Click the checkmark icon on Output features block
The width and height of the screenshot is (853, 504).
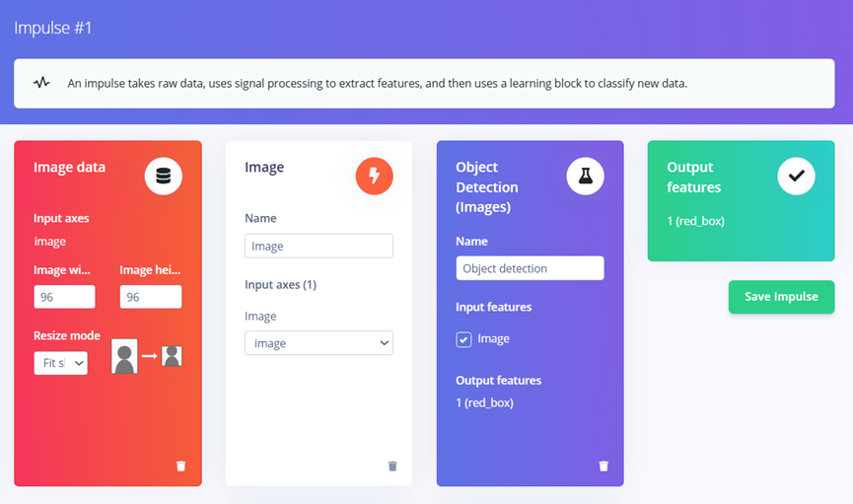click(796, 177)
